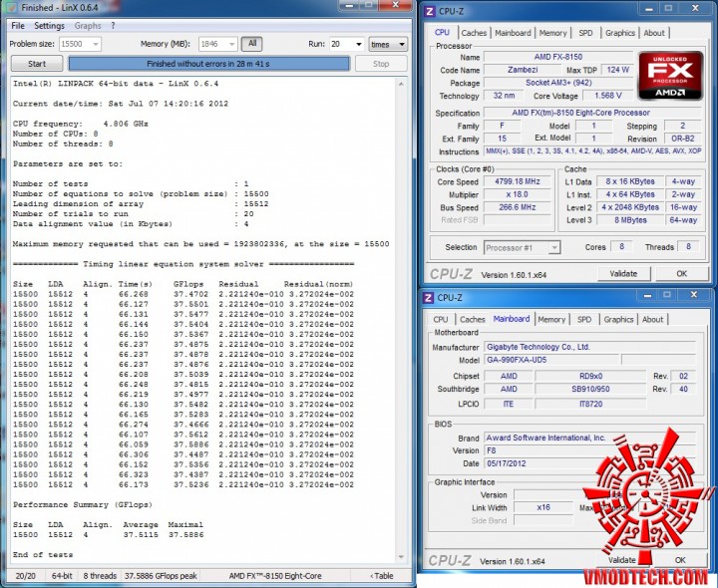
Task: Click the Stop button in LinX
Action: click(x=381, y=64)
